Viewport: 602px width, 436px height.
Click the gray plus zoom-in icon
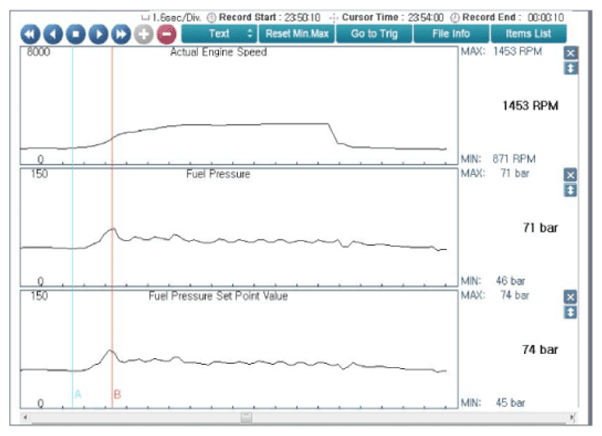pos(144,34)
